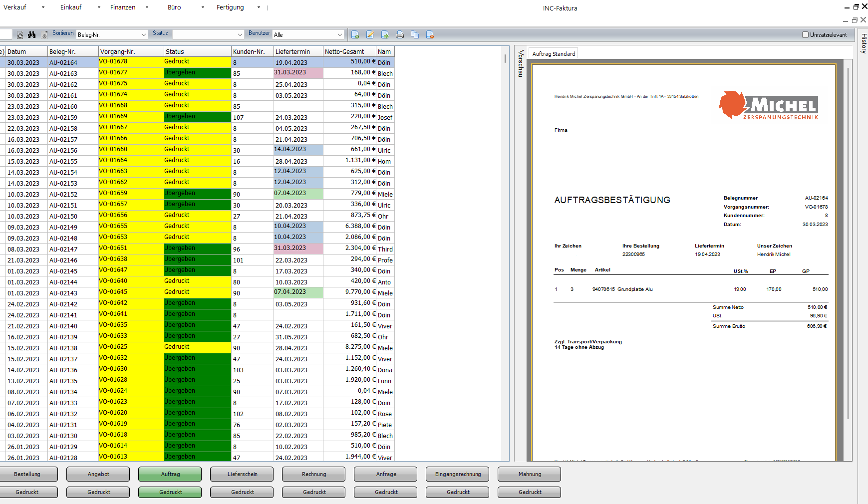868x504 pixels.
Task: Click the Rechnung button
Action: click(x=314, y=474)
